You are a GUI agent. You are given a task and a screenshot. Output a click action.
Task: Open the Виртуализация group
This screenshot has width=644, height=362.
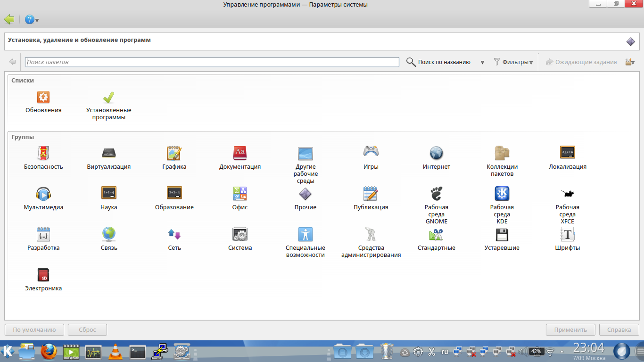coord(109,158)
